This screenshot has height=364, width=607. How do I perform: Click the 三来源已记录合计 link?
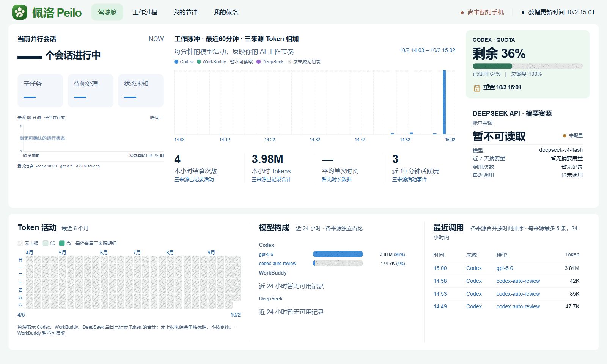271,179
